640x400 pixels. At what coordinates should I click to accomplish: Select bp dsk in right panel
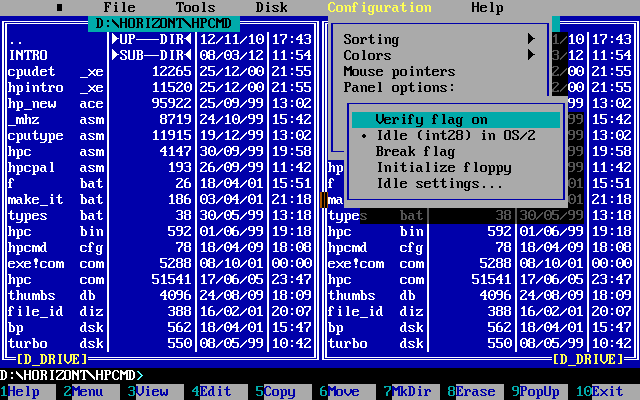coord(480,328)
